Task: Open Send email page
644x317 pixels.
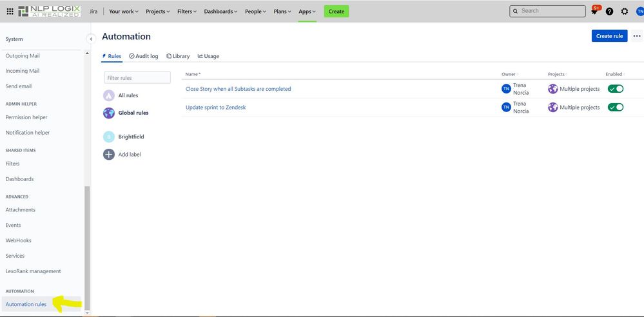Action: click(19, 86)
